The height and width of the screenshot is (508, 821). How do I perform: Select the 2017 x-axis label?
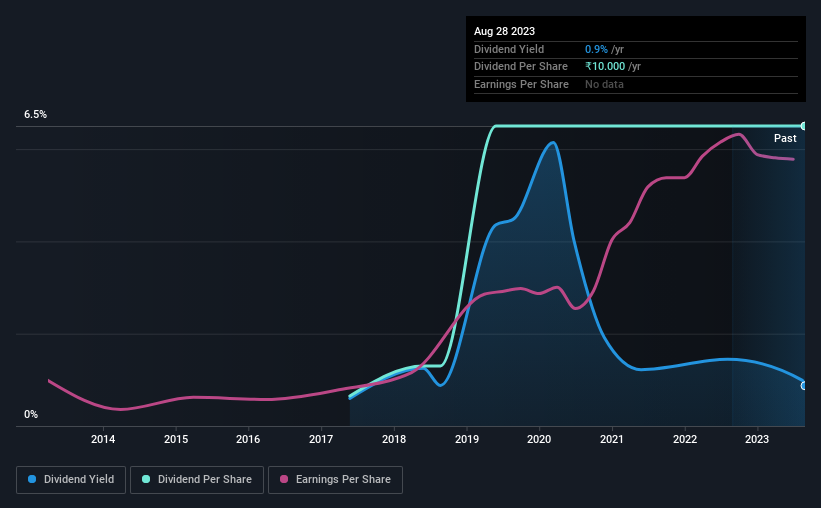(320, 439)
